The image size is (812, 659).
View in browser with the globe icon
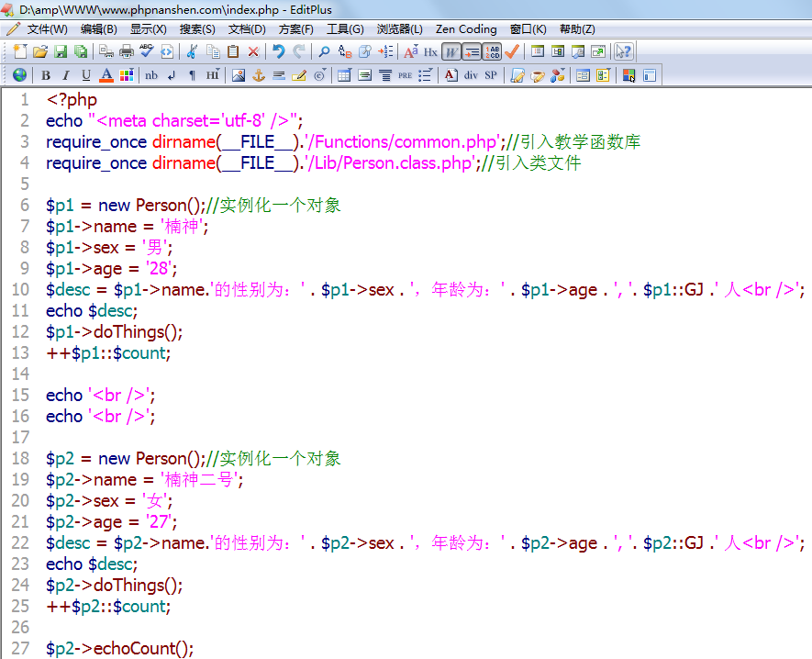(x=19, y=75)
